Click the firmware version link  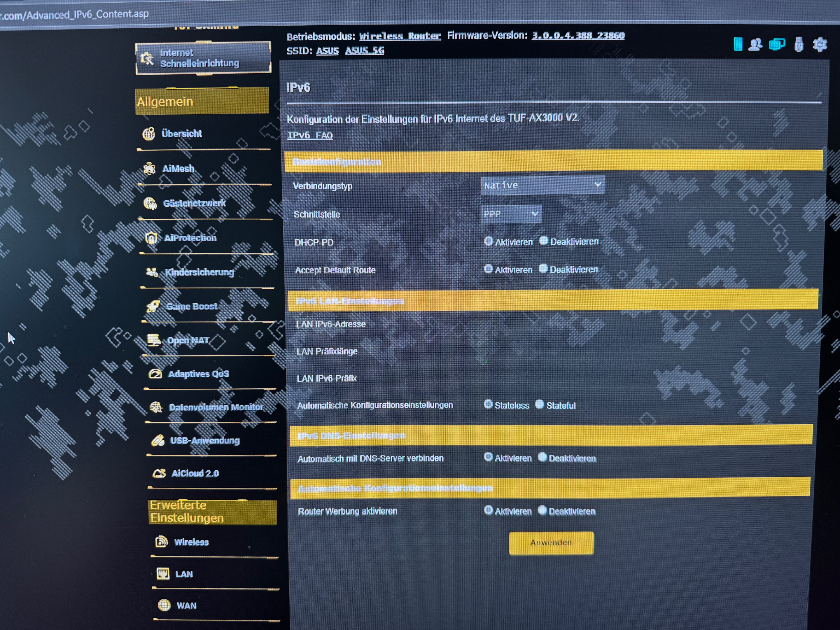point(577,35)
